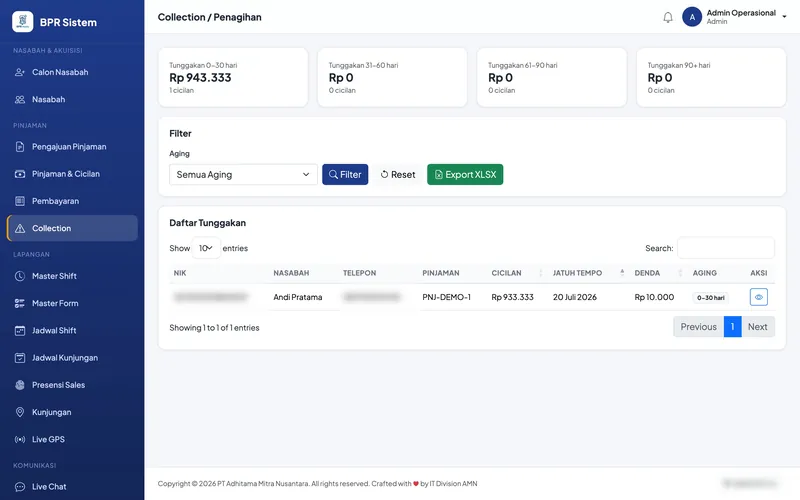
Task: Open Pembayaran menu item
Action: [72, 201]
